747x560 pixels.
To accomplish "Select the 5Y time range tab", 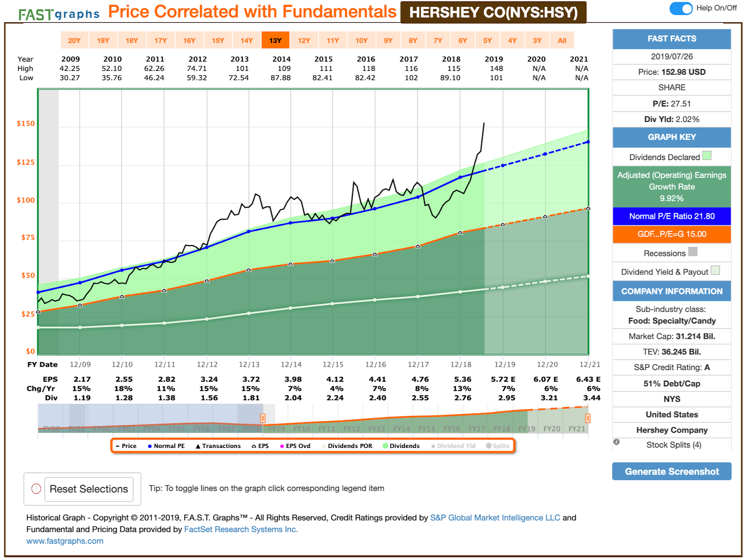I will (x=487, y=40).
